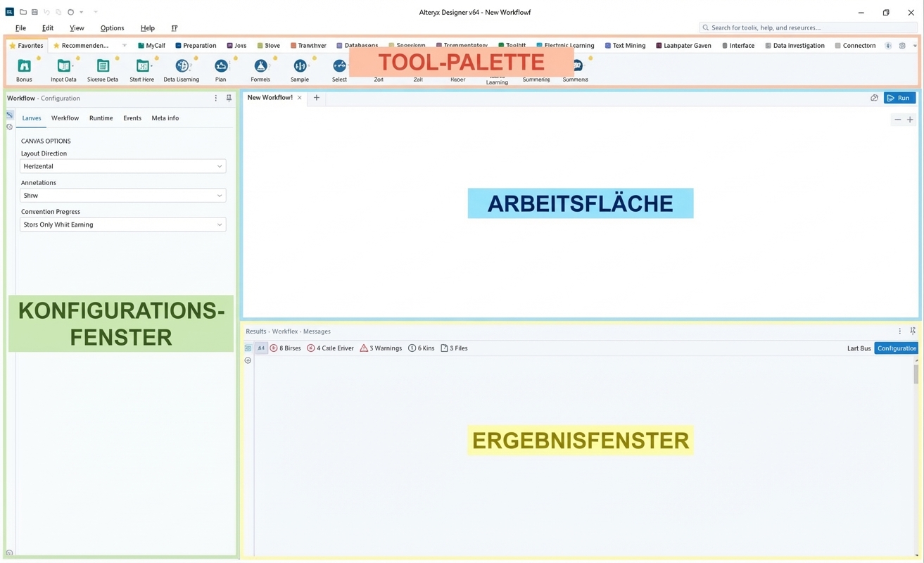The image size is (924, 563).
Task: Open the Text Mining palette category
Action: (x=625, y=45)
